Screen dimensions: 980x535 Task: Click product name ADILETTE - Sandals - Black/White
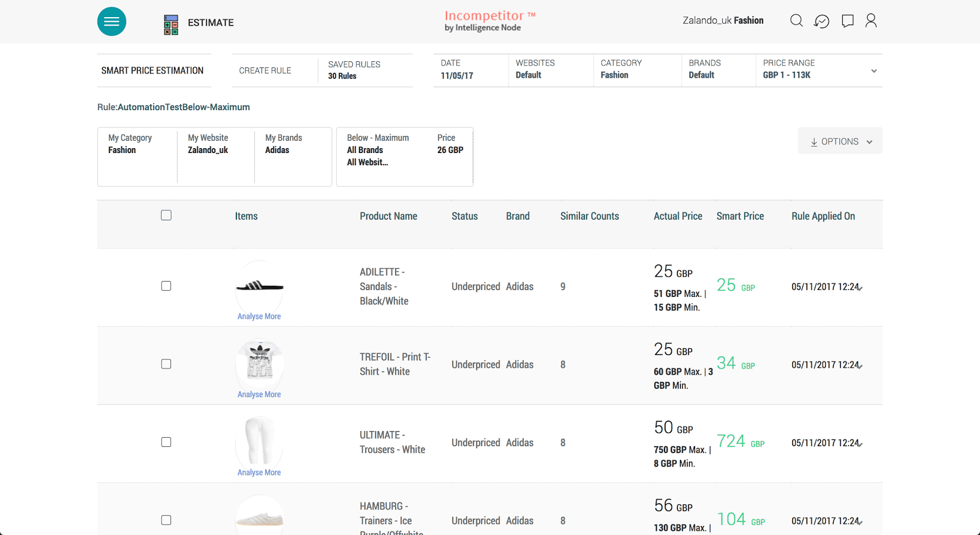(384, 286)
